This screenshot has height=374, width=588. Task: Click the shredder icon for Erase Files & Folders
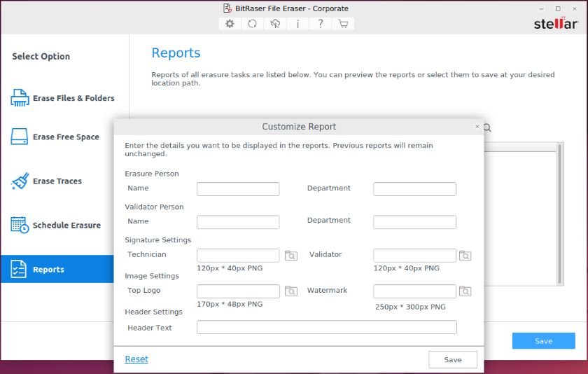(x=20, y=98)
